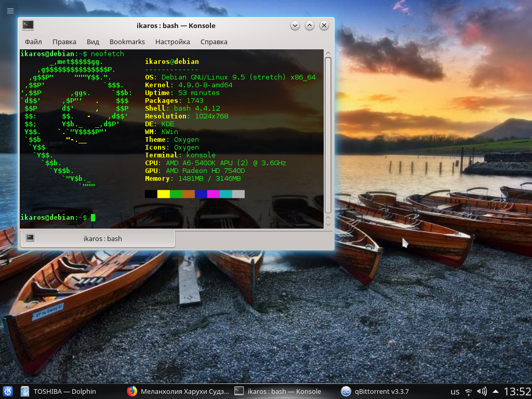Click the desktop toolbox hamburger icon
This screenshot has height=399, width=532.
point(10,10)
